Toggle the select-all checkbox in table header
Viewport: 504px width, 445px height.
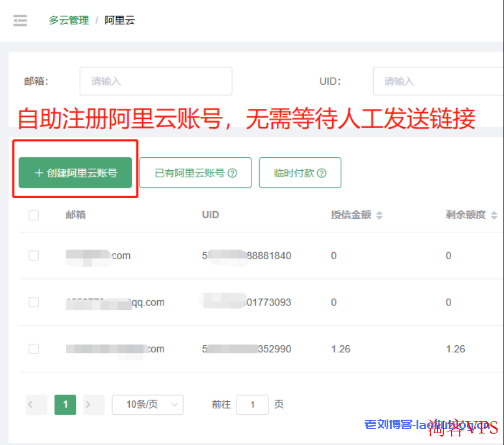[x=34, y=215]
